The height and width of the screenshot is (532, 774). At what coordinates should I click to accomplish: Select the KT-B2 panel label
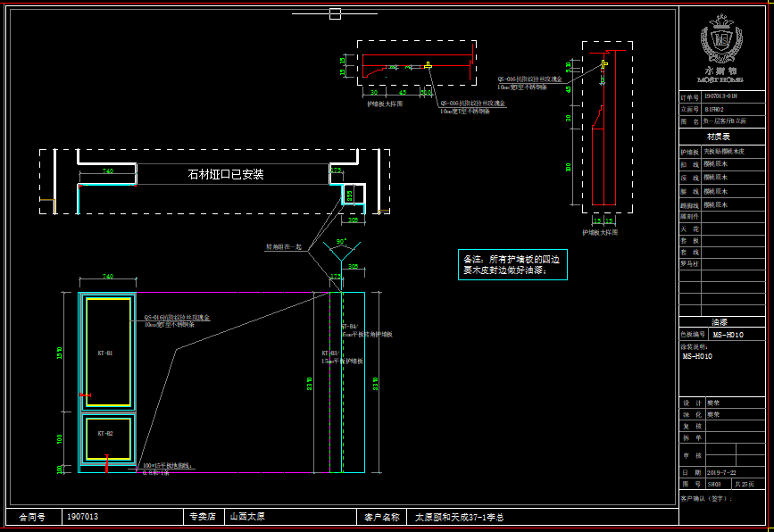coord(105,433)
